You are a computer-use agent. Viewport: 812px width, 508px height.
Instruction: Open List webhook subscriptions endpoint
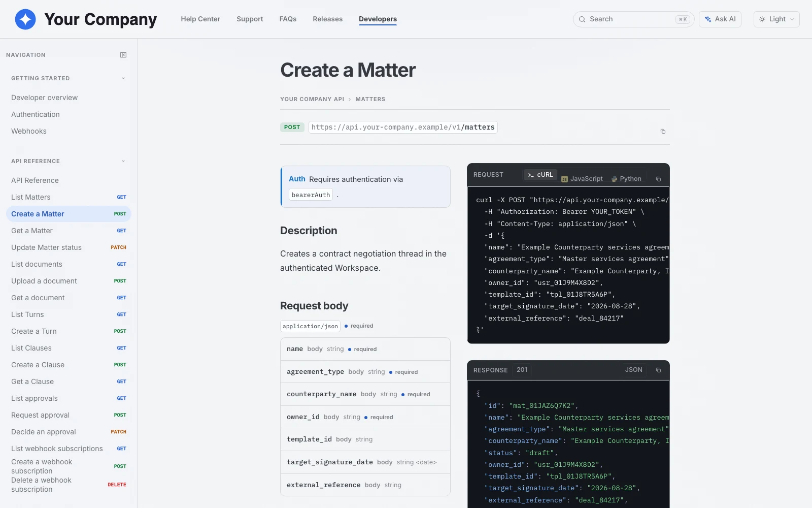pyautogui.click(x=69, y=449)
